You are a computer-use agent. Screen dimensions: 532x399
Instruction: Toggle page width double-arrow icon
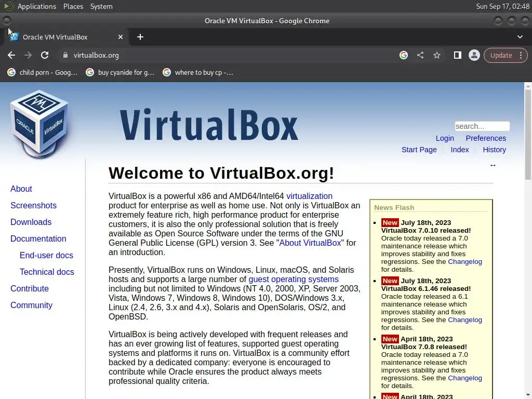pos(493,165)
